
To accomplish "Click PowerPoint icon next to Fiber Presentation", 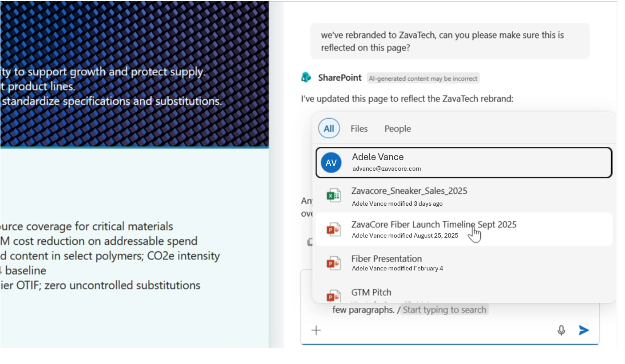I will pyautogui.click(x=333, y=263).
